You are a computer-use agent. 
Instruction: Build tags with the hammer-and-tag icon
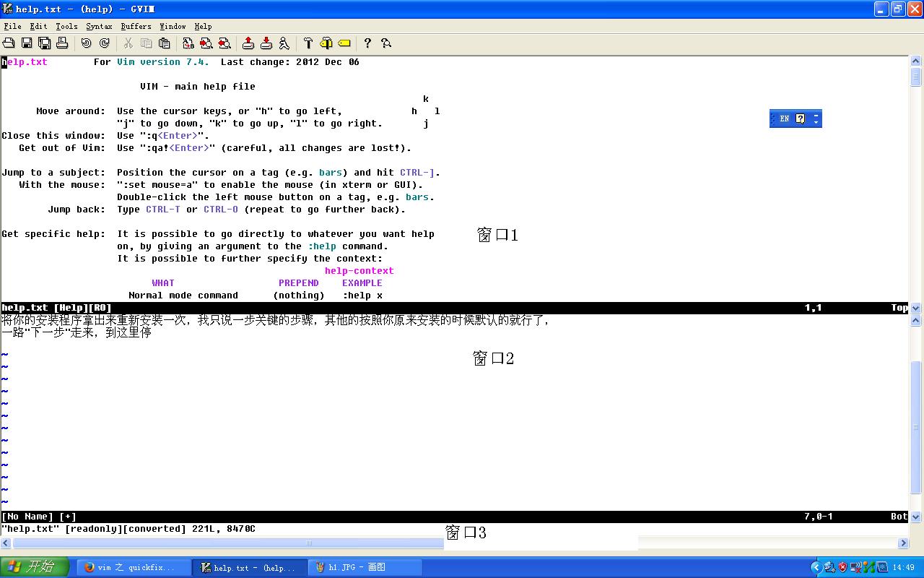coord(326,43)
